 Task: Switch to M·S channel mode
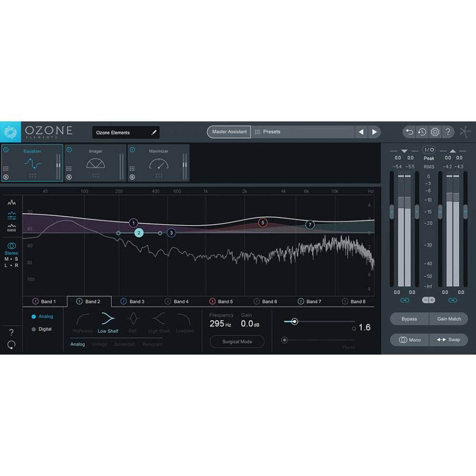coord(11,259)
